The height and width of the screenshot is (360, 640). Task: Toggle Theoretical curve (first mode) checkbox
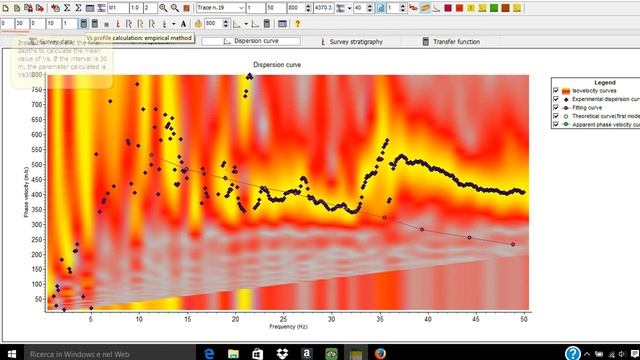click(556, 116)
